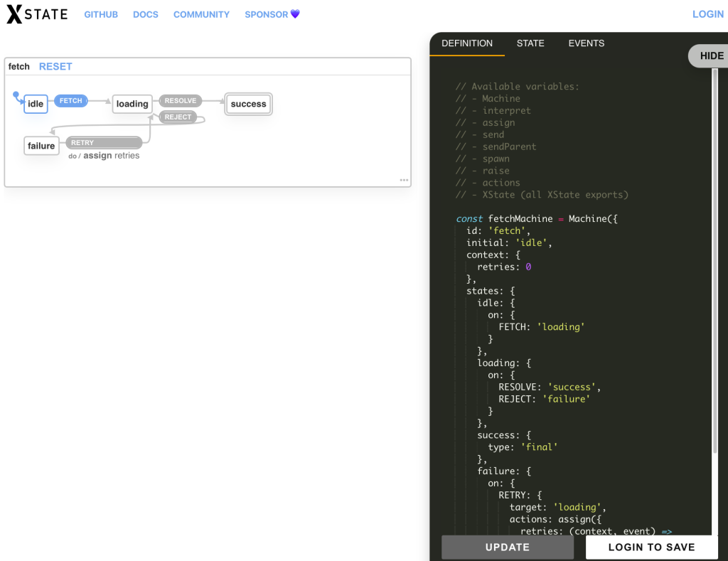The height and width of the screenshot is (561, 728).
Task: Click the XState logo
Action: [36, 14]
